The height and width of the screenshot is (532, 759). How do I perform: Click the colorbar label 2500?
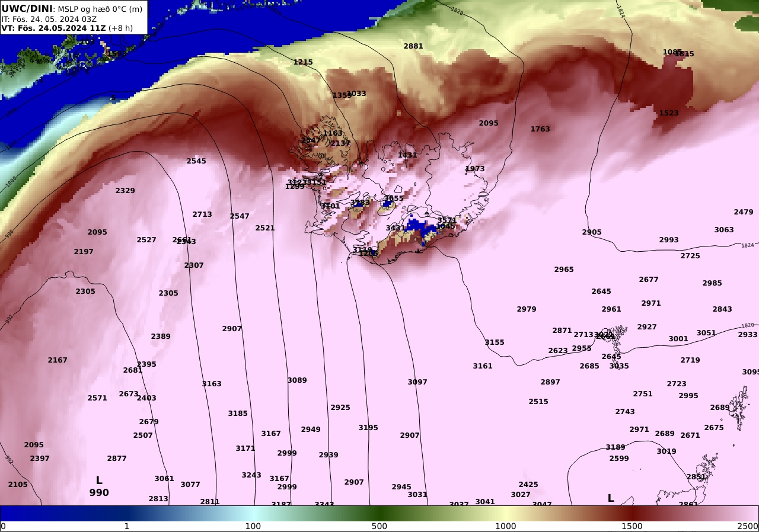pyautogui.click(x=748, y=526)
